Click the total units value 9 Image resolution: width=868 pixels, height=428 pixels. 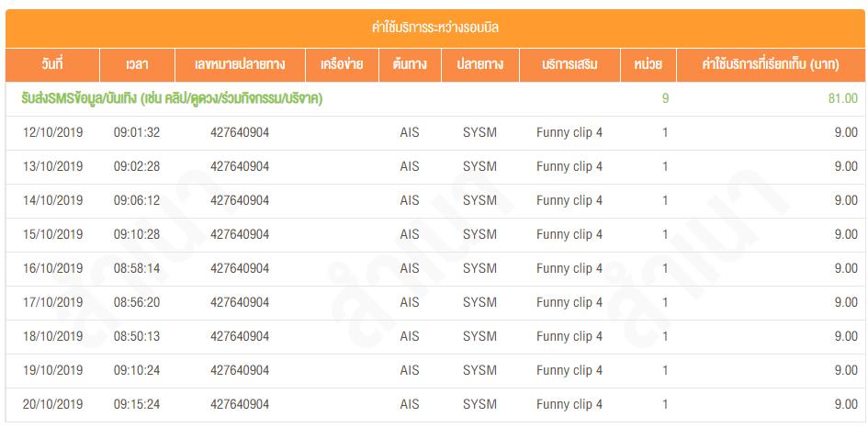click(x=665, y=99)
